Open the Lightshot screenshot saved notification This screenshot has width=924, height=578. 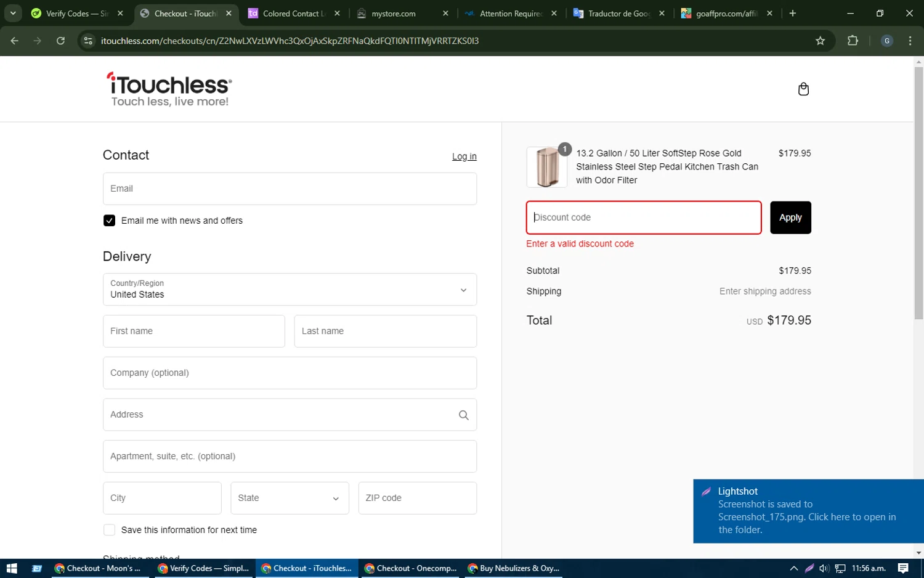pos(808,511)
